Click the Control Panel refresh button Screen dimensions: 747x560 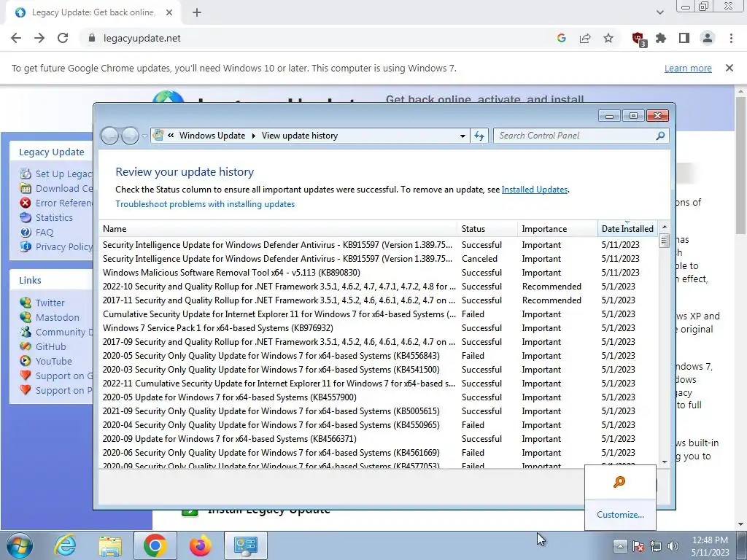click(x=479, y=136)
